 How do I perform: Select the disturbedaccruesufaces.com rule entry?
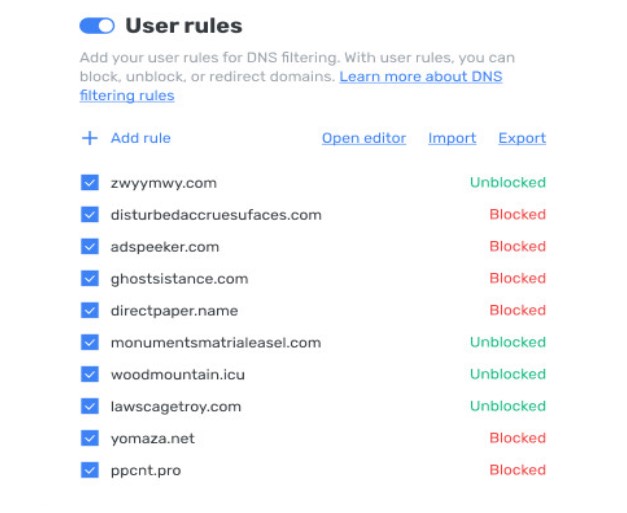[x=215, y=215]
